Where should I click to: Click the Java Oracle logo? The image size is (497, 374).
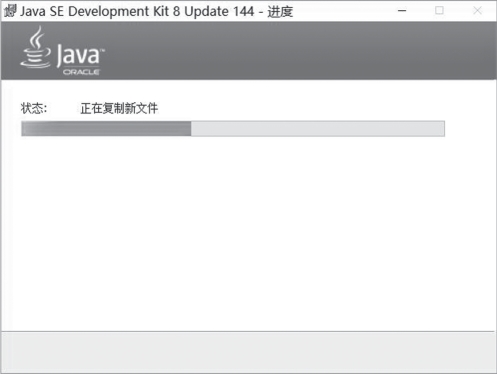62,51
